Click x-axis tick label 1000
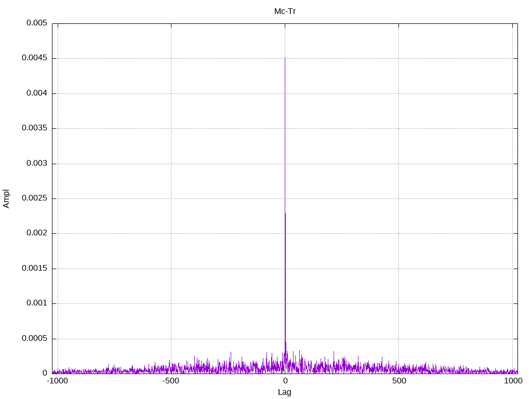532x399 pixels. (x=513, y=381)
